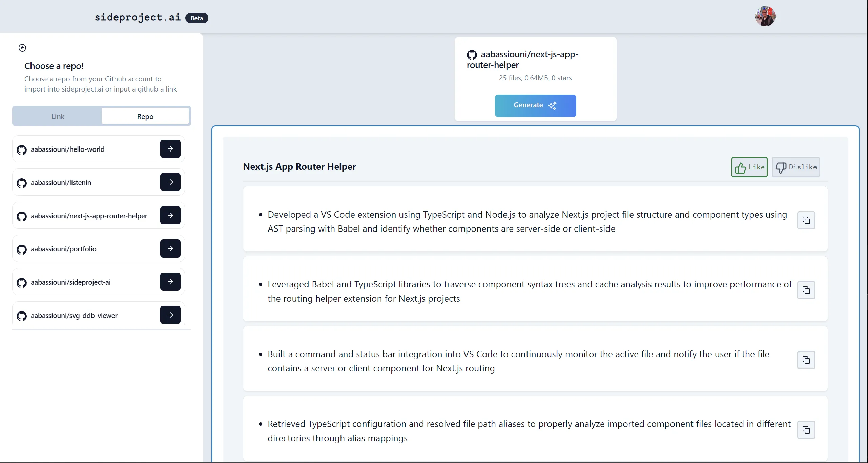Open arrow for next-js-app-router-helper repo

click(x=170, y=215)
